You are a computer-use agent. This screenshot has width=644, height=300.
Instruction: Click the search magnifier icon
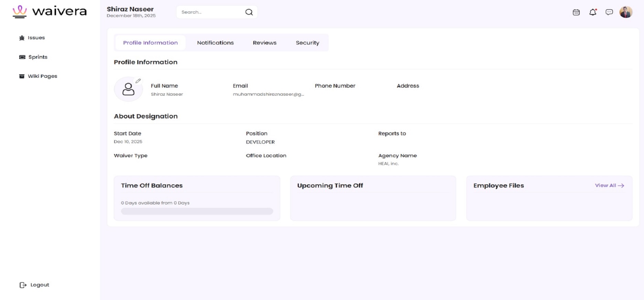(x=249, y=12)
